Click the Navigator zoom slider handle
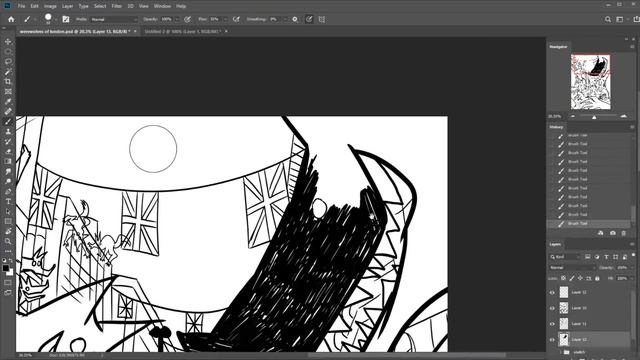Viewport: 640px width, 360px height. coord(594,117)
